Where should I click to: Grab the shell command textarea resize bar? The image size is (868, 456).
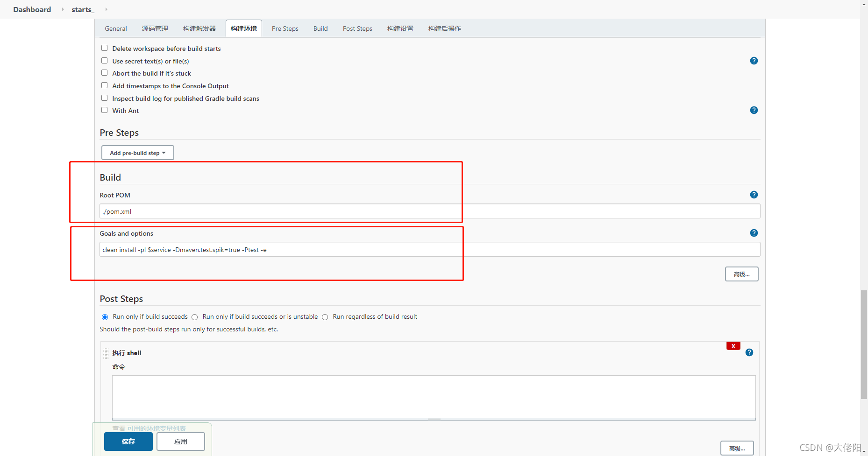click(434, 419)
